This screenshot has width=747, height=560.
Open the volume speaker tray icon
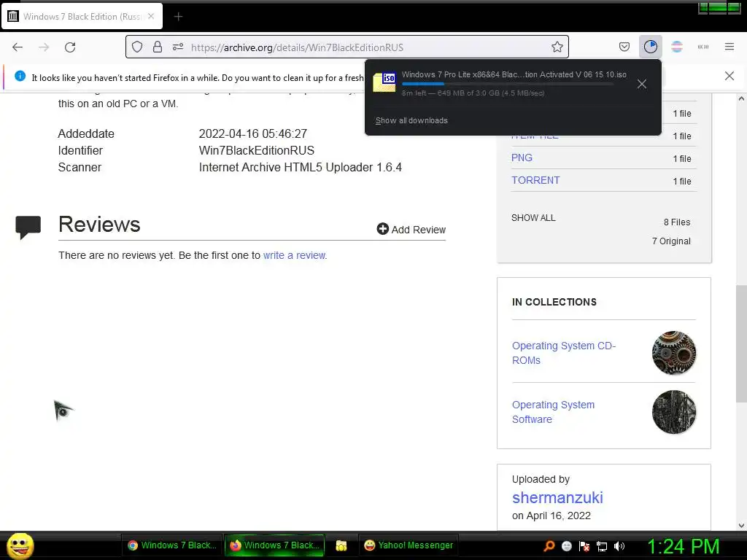click(x=619, y=546)
